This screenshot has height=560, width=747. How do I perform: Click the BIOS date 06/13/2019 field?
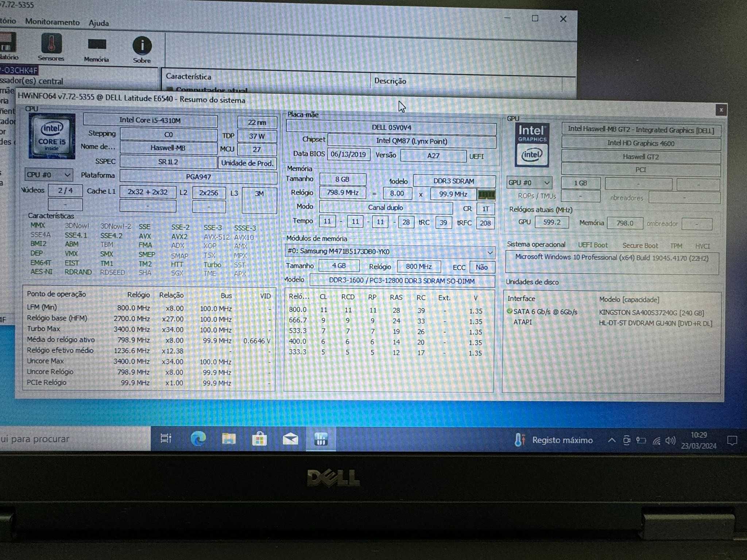(348, 154)
